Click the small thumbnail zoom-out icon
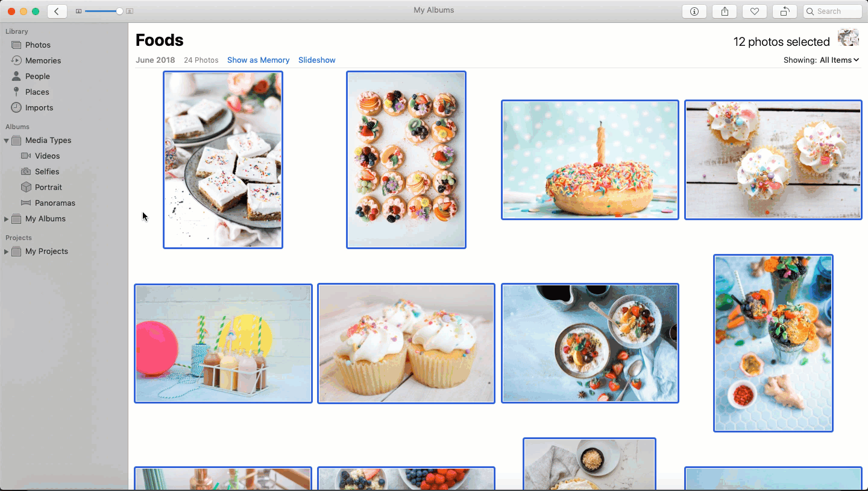The height and width of the screenshot is (491, 868). point(78,11)
